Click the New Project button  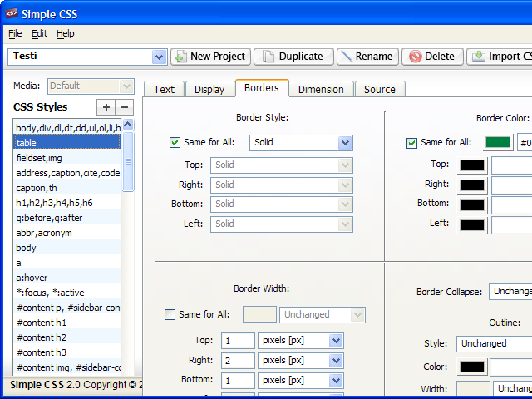click(210, 57)
